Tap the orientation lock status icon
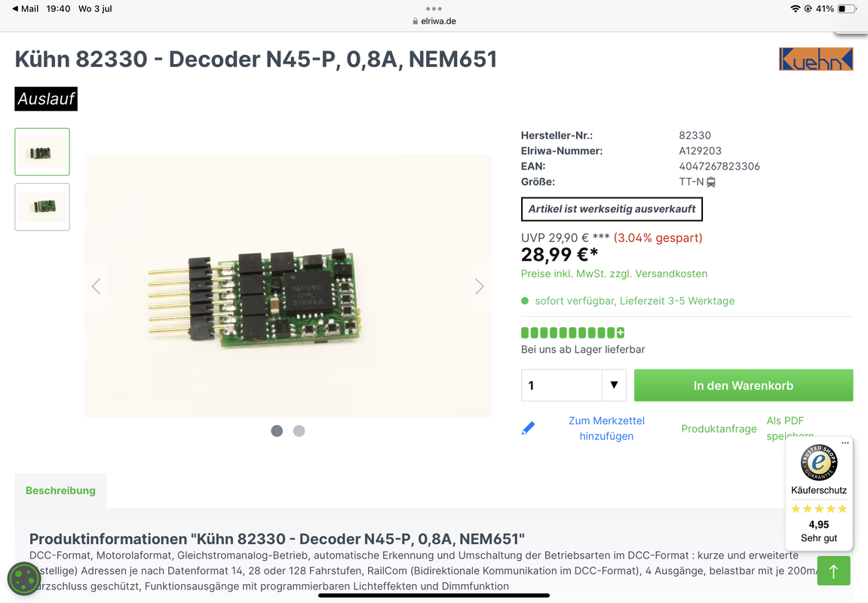 click(x=808, y=9)
